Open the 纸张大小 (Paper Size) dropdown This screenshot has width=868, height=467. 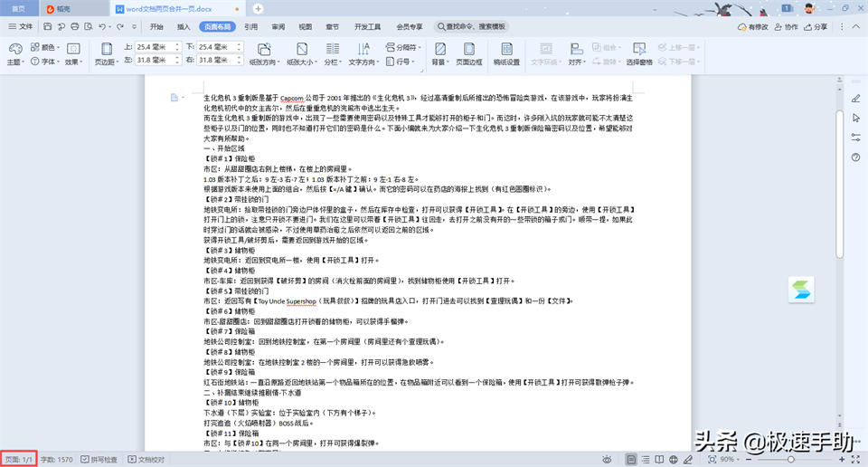click(x=300, y=62)
